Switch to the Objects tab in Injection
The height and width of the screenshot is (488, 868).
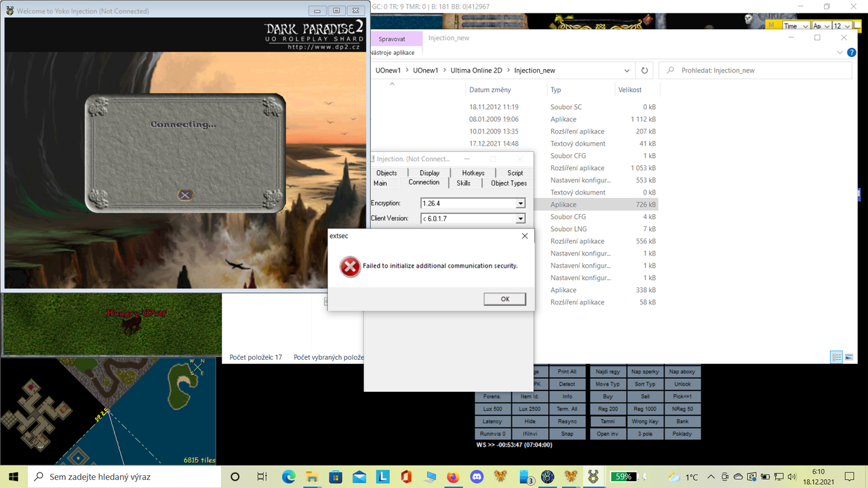(x=387, y=173)
